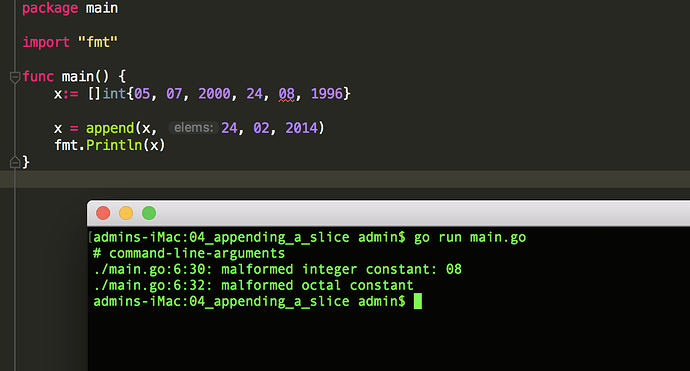Click the int type keyword in slice
Image resolution: width=690 pixels, height=371 pixels.
tap(114, 94)
